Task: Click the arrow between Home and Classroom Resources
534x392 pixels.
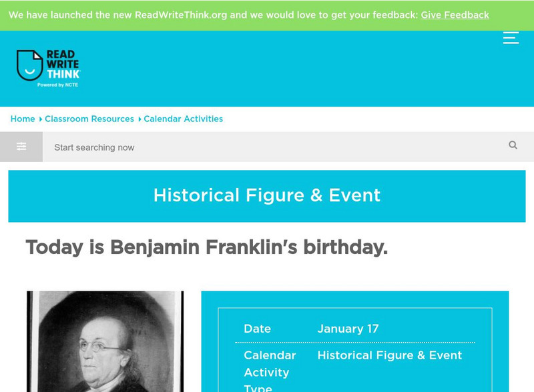Action: coord(40,119)
